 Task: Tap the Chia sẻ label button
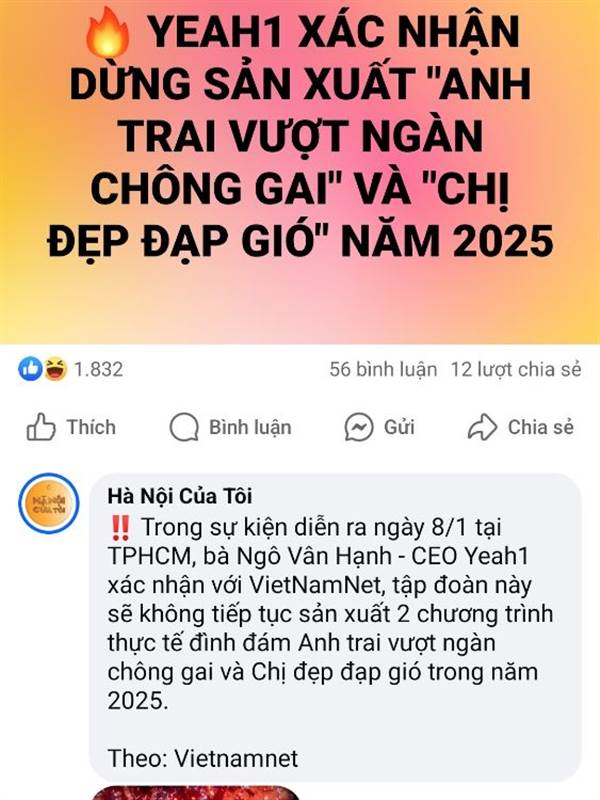[x=541, y=428]
